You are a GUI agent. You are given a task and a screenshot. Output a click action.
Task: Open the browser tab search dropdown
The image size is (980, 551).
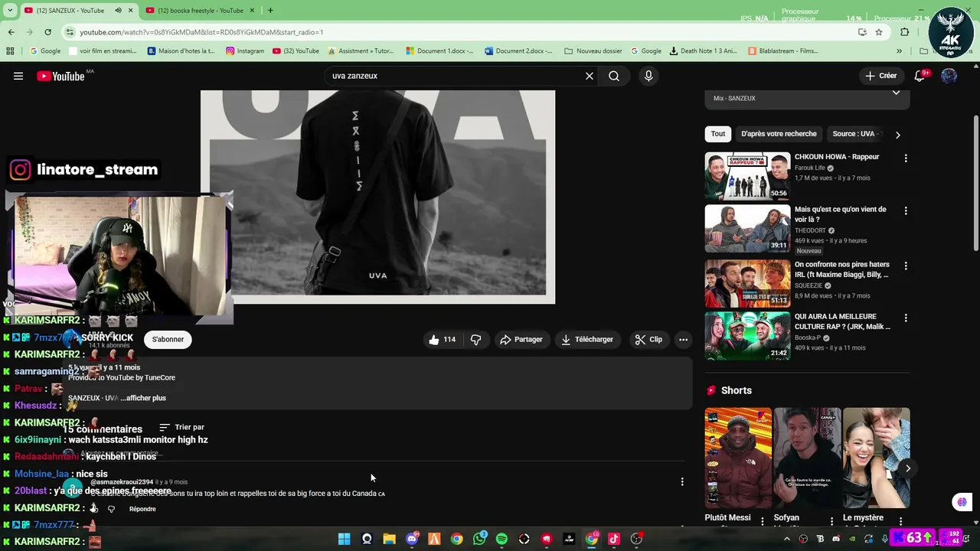point(10,11)
